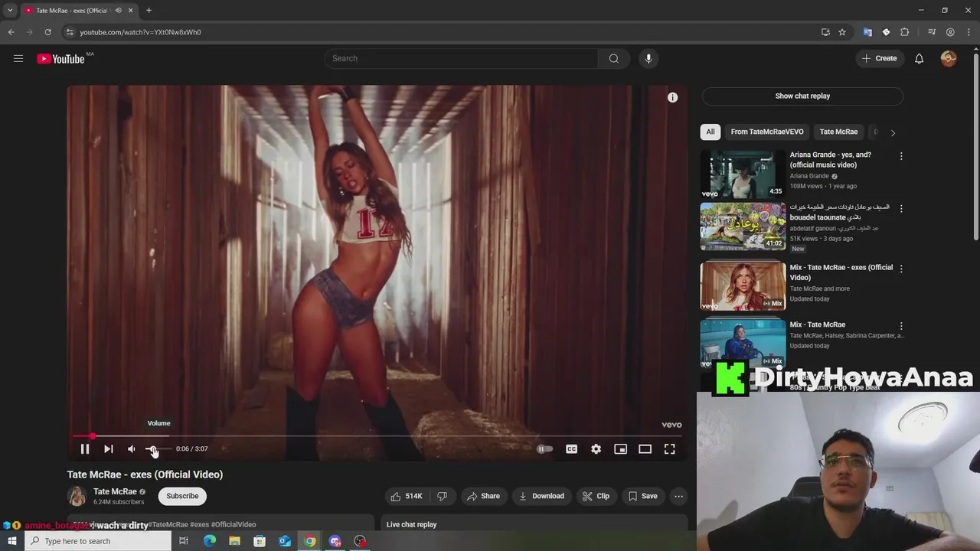This screenshot has height=551, width=980.
Task: Skip to the next video
Action: click(109, 449)
